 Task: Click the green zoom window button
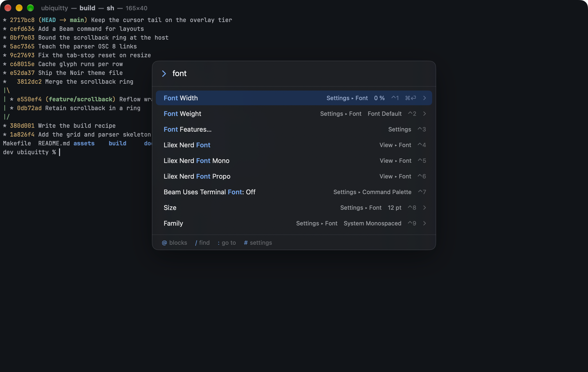(x=30, y=8)
